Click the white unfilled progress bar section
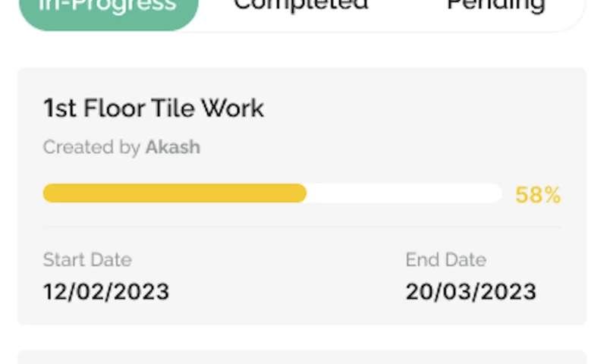 pos(402,193)
